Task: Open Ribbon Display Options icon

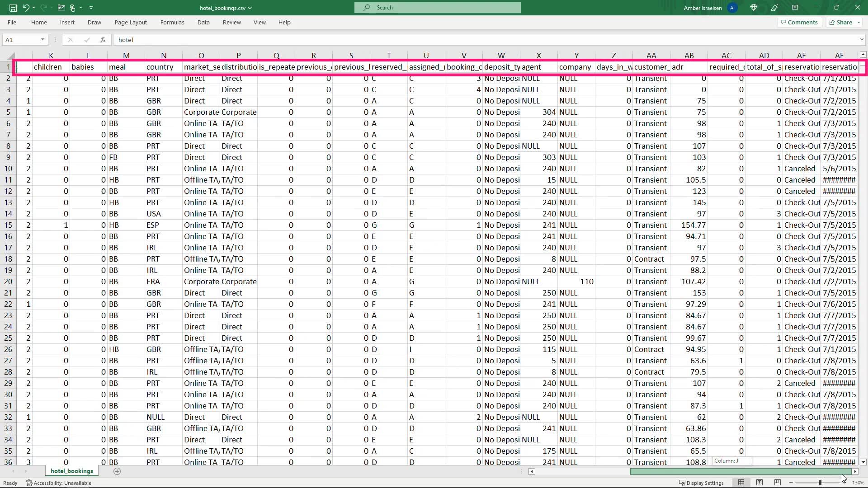Action: point(795,8)
